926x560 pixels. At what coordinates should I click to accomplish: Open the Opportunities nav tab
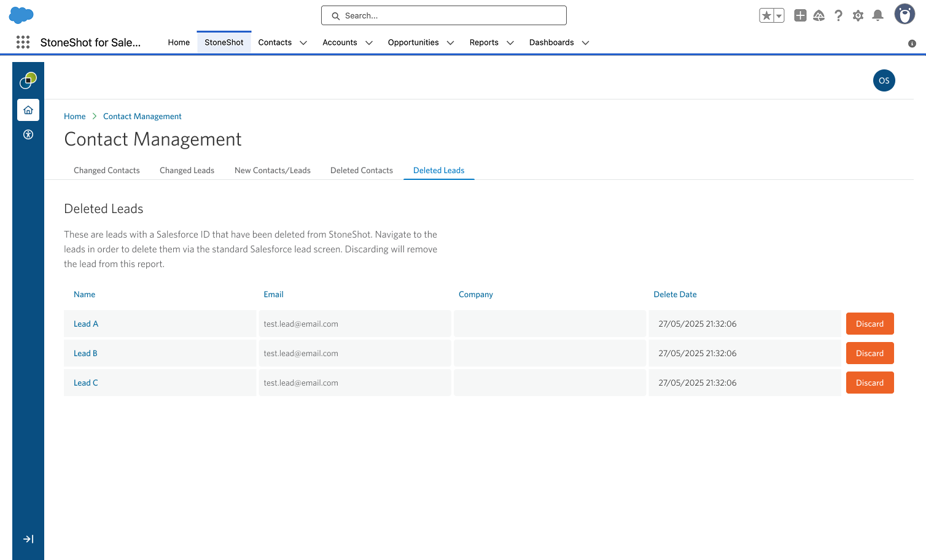[x=413, y=42]
